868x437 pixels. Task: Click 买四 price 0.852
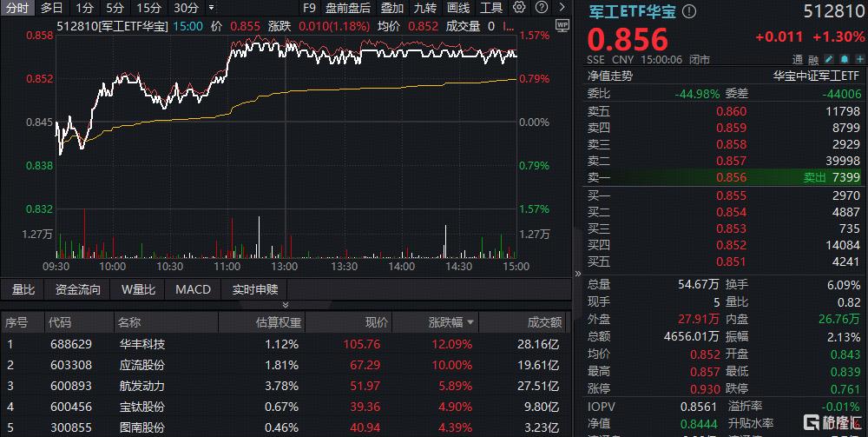click(731, 245)
